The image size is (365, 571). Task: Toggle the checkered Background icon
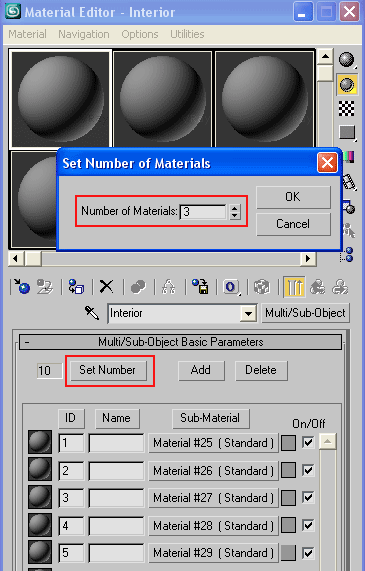[346, 108]
